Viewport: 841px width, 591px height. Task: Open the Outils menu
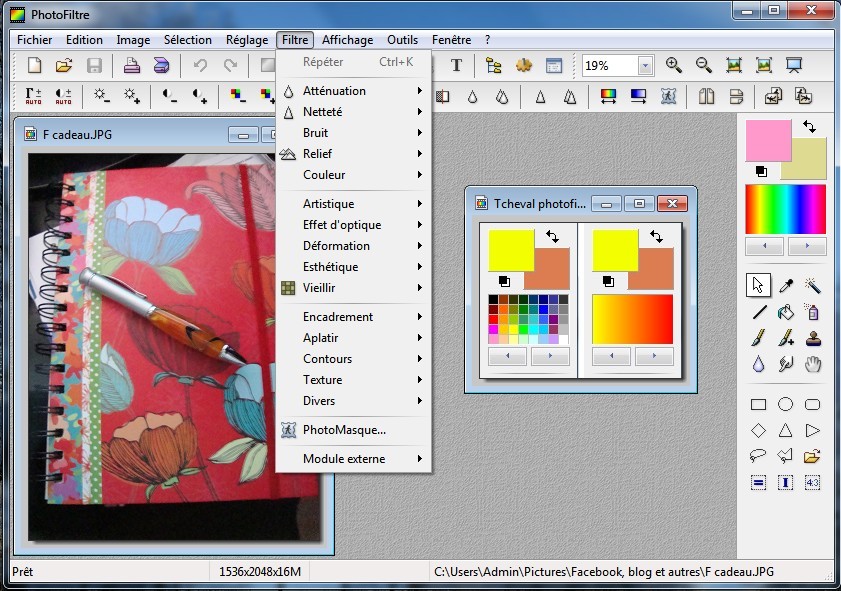click(x=402, y=40)
